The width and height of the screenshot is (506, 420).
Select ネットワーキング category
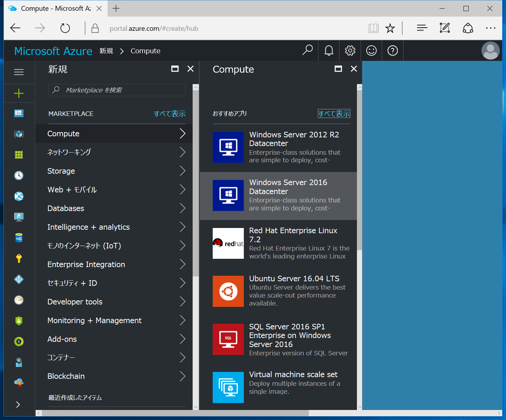(114, 152)
